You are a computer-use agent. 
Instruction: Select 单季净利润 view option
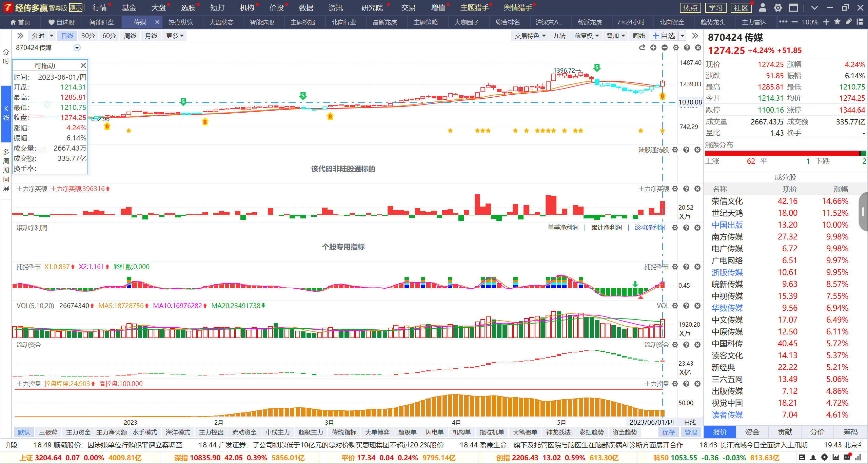(x=563, y=228)
